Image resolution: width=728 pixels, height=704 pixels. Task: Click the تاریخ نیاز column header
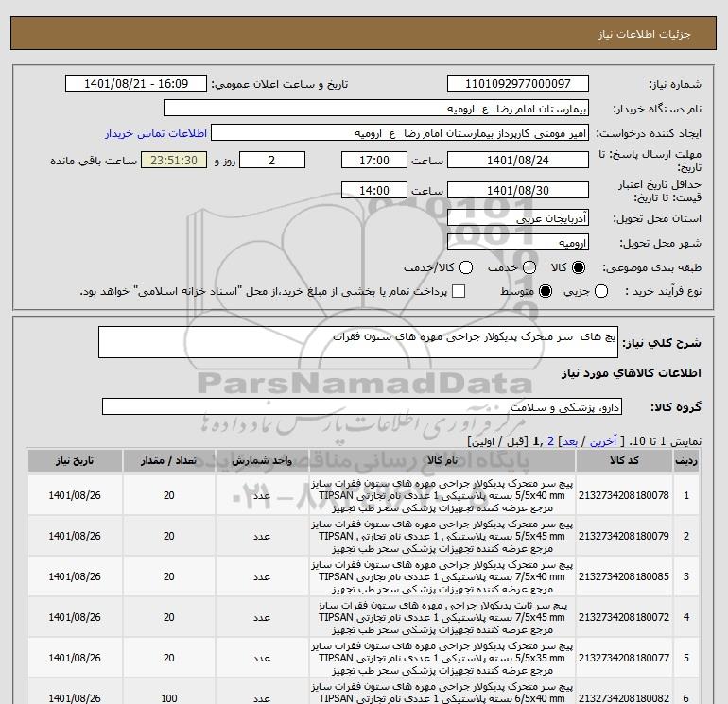75,460
